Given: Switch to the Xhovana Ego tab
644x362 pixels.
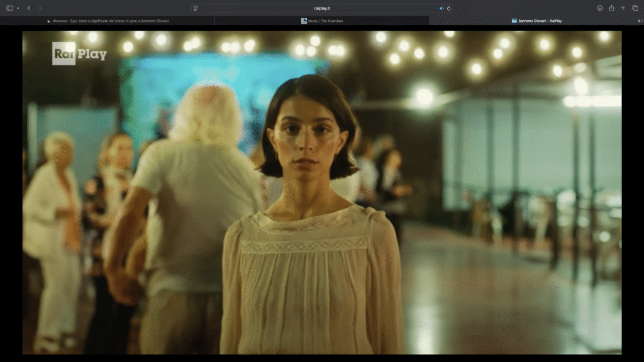Looking at the screenshot, I should click(x=110, y=21).
